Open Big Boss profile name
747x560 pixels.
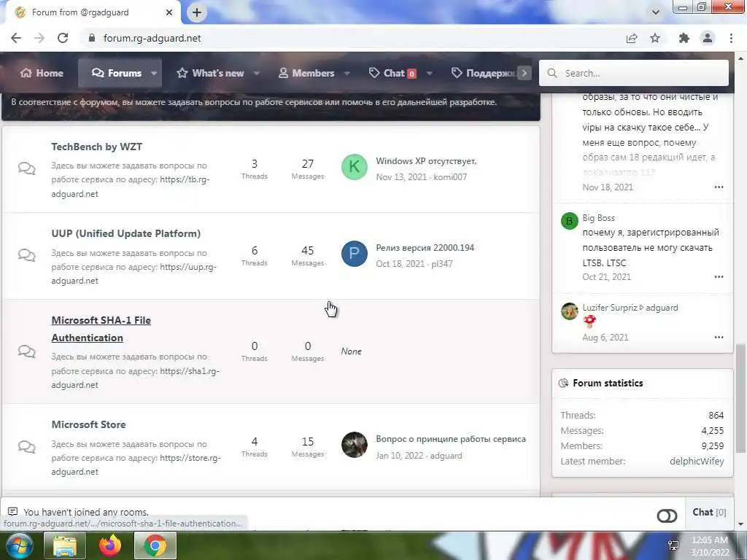(x=598, y=217)
